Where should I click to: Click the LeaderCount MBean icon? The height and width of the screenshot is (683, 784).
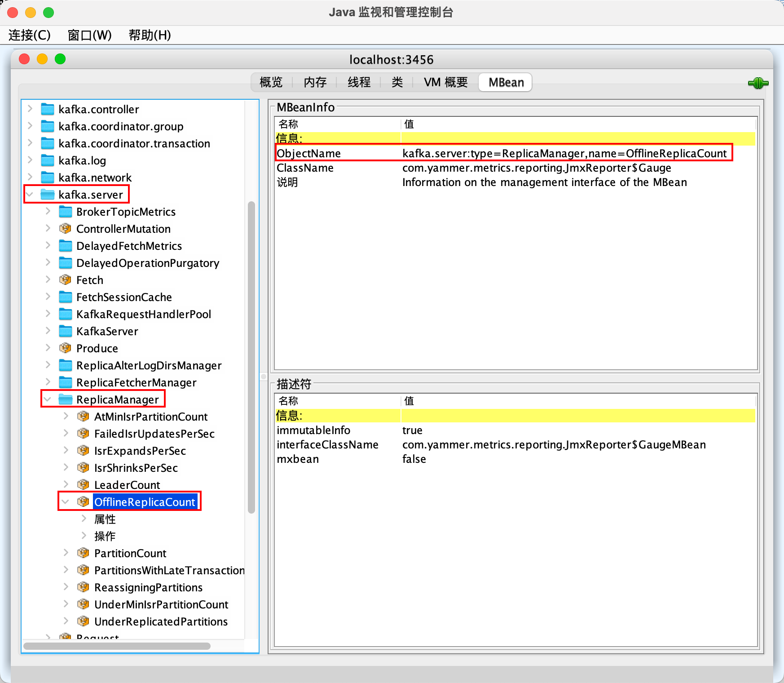point(84,485)
